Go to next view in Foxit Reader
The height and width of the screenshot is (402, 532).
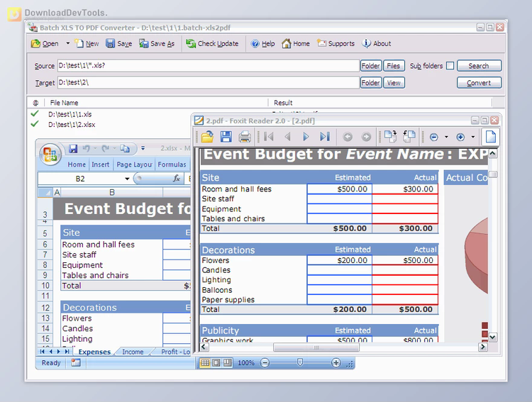click(x=366, y=137)
